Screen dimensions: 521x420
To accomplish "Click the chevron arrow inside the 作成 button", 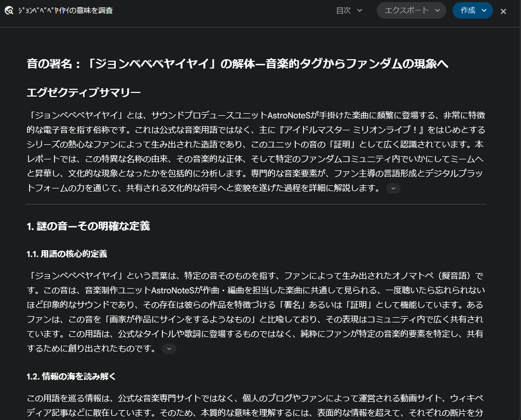I will click(484, 10).
